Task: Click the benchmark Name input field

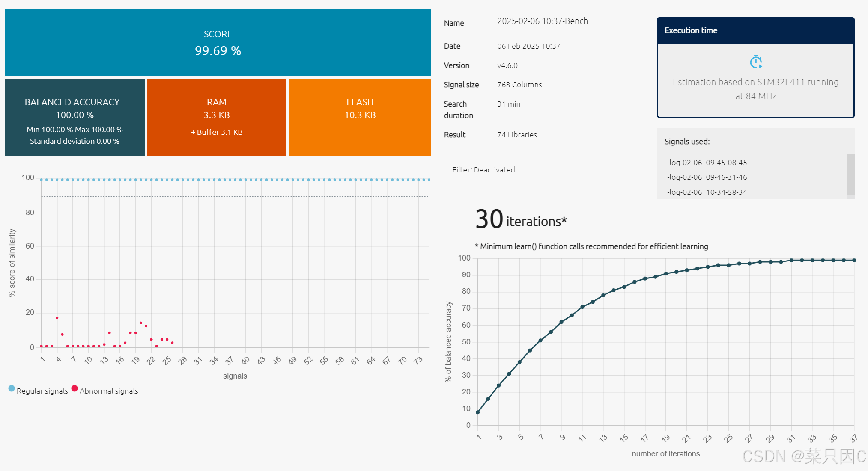Action: click(x=569, y=21)
